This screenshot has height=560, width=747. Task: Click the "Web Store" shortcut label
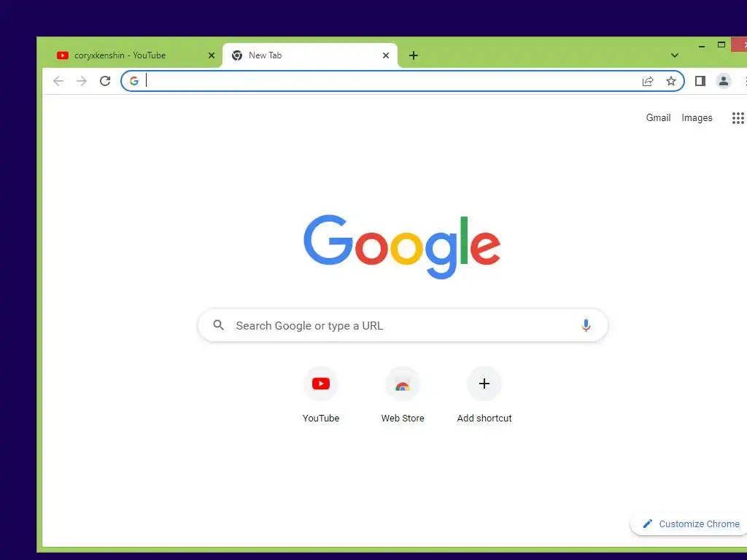pyautogui.click(x=403, y=418)
